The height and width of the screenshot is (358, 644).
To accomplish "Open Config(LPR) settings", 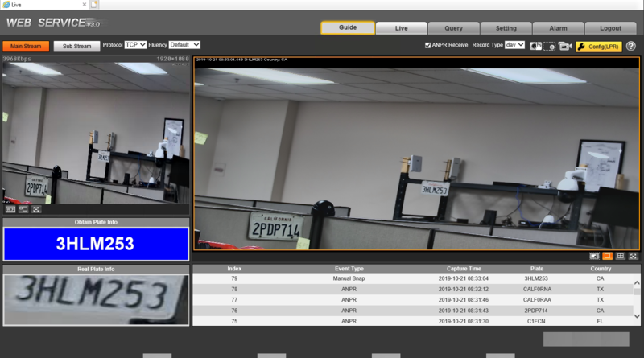I will tap(599, 47).
